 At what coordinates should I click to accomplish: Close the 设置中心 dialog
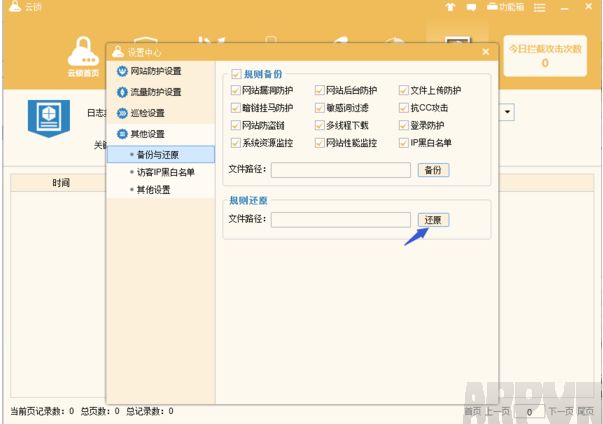click(x=486, y=51)
